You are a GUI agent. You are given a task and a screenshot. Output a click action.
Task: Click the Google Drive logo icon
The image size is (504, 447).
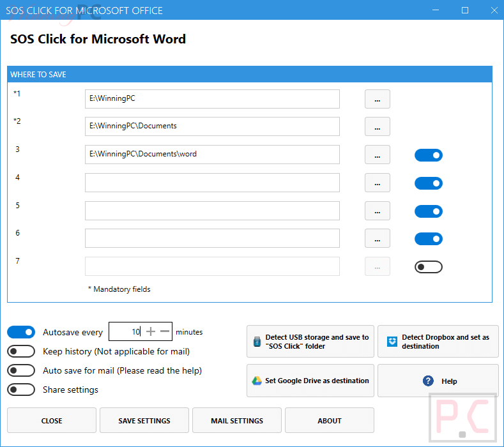pyautogui.click(x=257, y=381)
